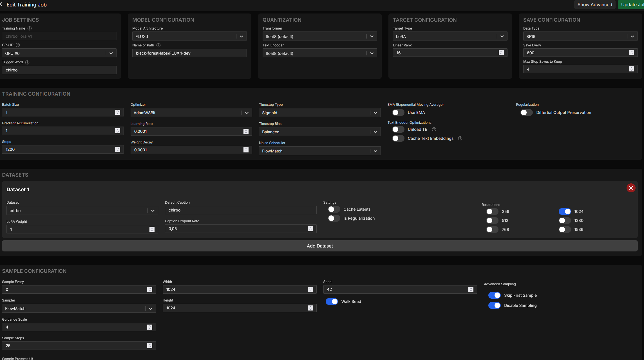644x360 pixels.
Task: Click help icon next to Training Name
Action: point(30,28)
